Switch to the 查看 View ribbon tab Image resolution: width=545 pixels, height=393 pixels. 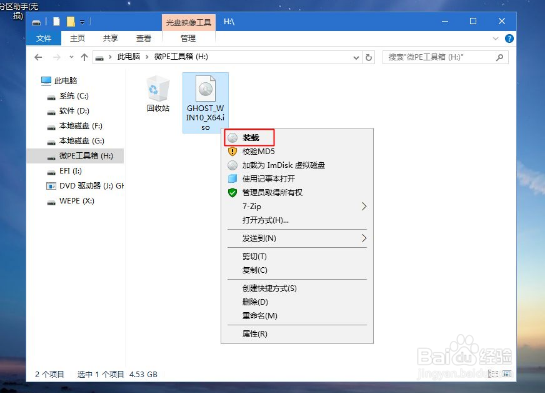coord(143,38)
